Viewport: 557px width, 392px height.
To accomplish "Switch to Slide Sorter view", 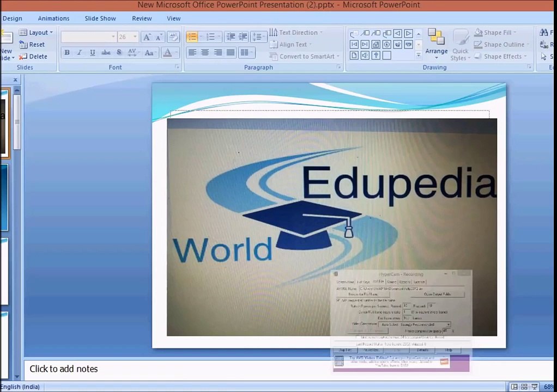I will pos(524,387).
